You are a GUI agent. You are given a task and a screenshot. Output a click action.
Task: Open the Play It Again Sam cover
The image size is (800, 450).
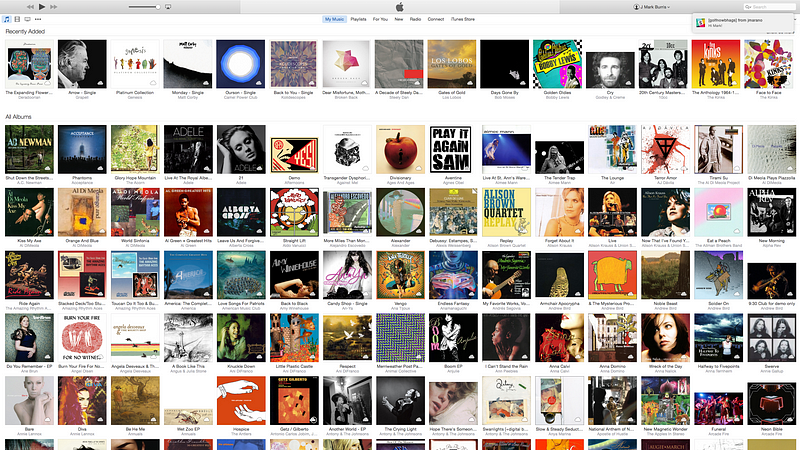tap(451, 149)
